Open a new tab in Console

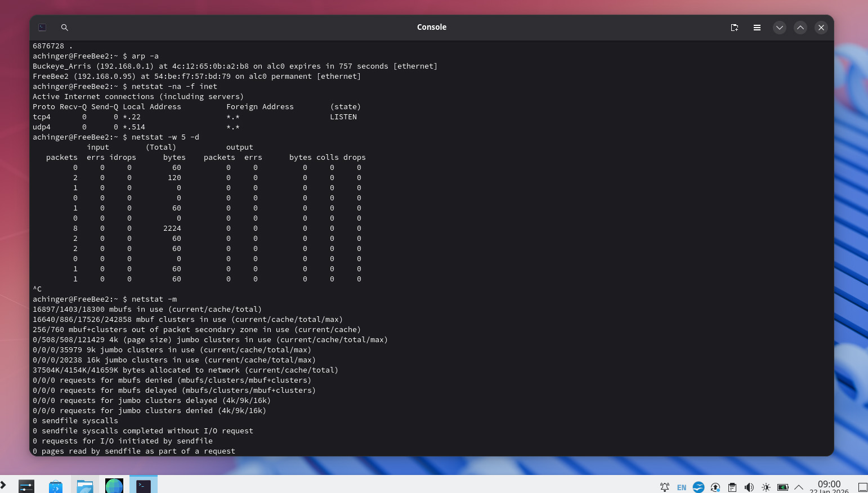pyautogui.click(x=734, y=28)
